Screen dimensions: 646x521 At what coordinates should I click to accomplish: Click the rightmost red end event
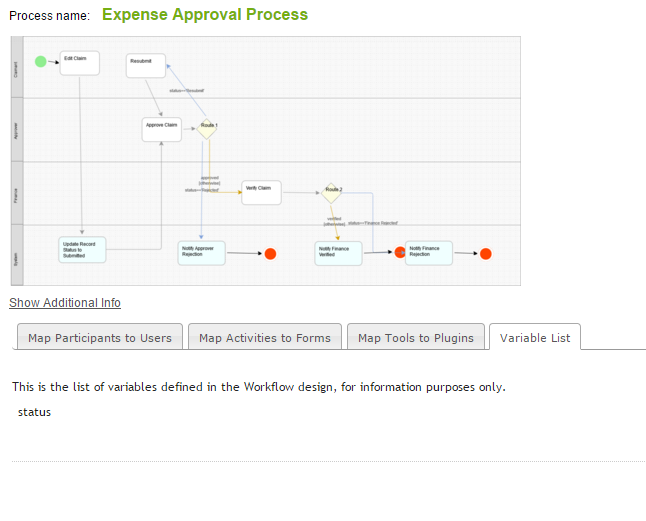pyautogui.click(x=486, y=254)
